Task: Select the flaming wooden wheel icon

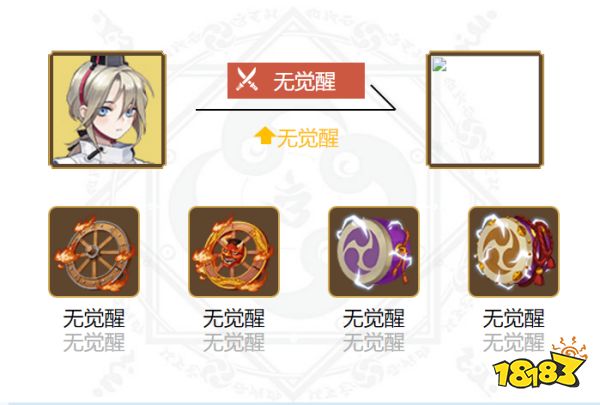Action: point(94,252)
